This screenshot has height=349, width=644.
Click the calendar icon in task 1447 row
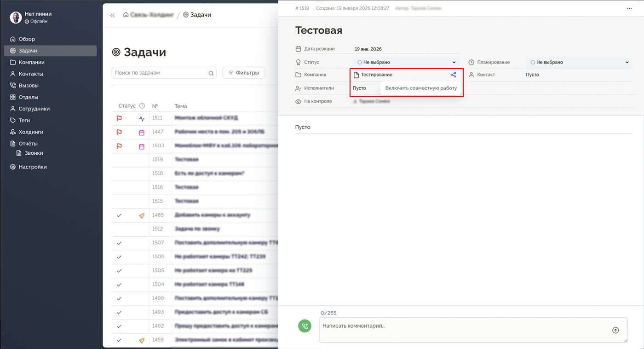[142, 133]
